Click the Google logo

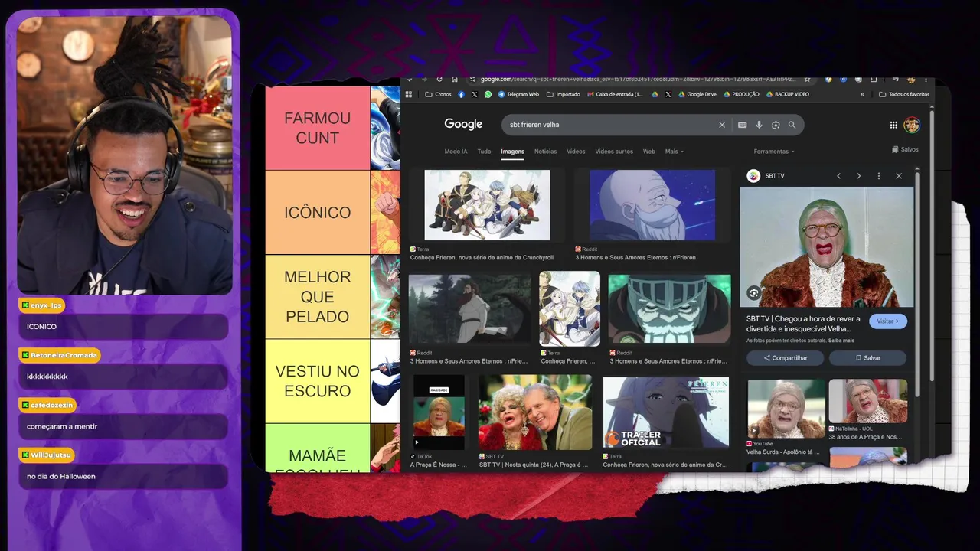[x=463, y=124]
